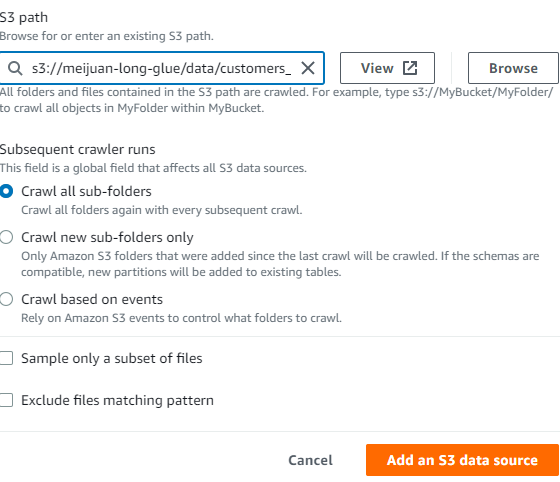The width and height of the screenshot is (560, 482).
Task: Select the Crawl all sub-folders radio button
Action: pos(6,191)
